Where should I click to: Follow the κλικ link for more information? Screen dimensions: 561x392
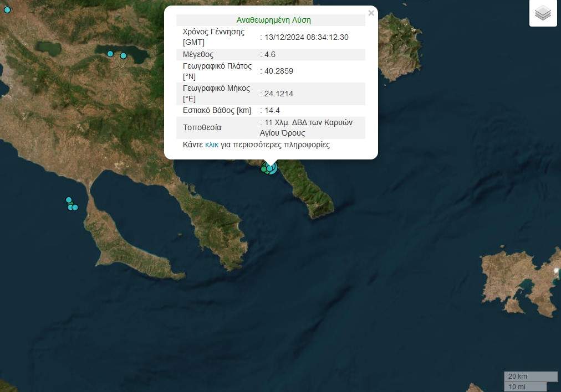(x=212, y=145)
